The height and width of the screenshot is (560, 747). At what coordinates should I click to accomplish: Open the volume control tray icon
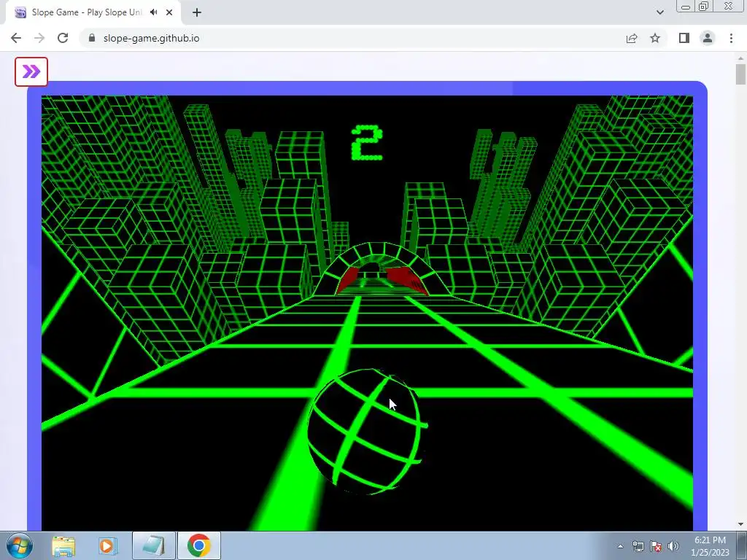(673, 546)
